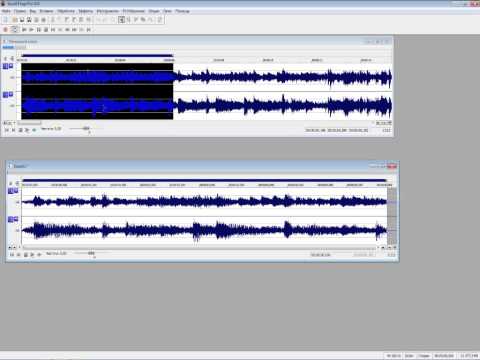Click the Go to Start transport button
The width and height of the screenshot is (480, 360).
pyautogui.click(x=53, y=30)
